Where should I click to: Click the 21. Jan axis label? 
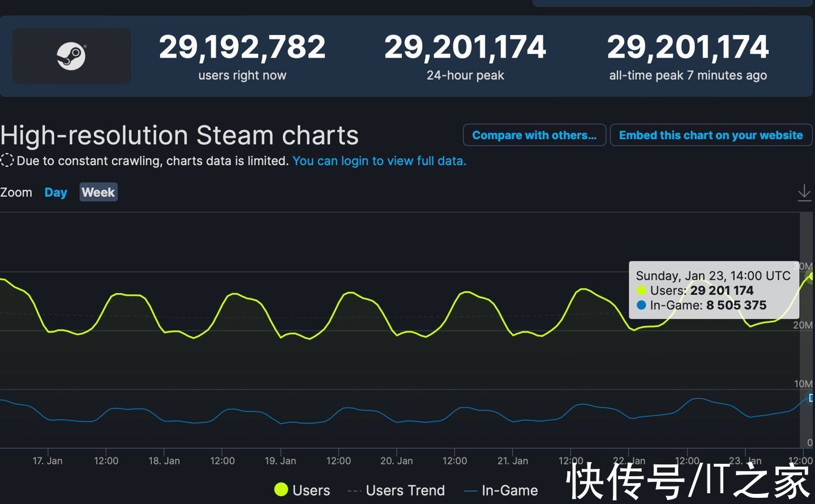pos(513,461)
